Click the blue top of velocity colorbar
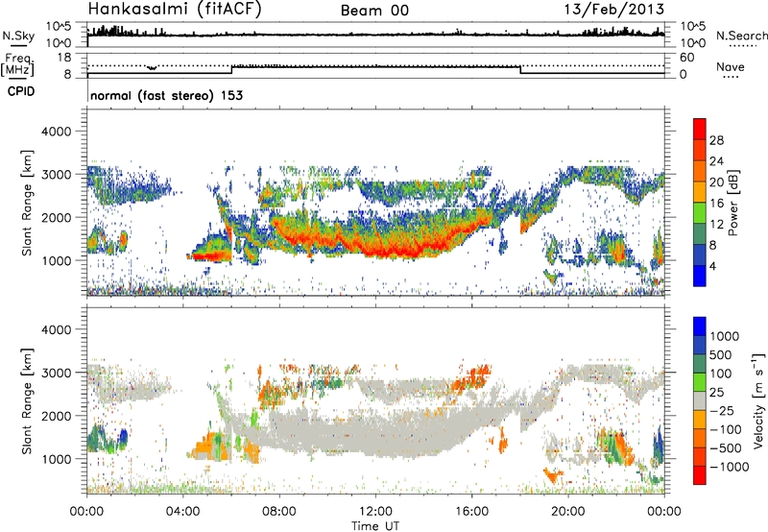This screenshot has height=532, width=768. 700,326
